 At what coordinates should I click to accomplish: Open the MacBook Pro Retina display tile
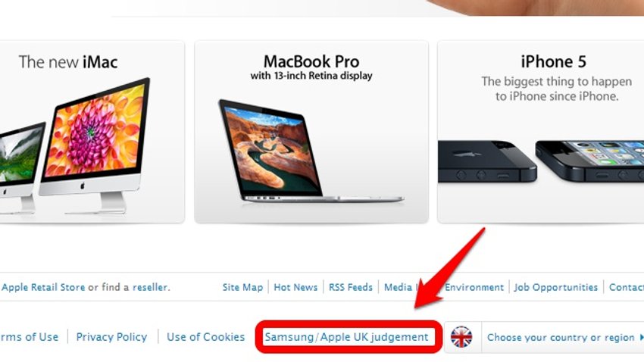(x=311, y=132)
